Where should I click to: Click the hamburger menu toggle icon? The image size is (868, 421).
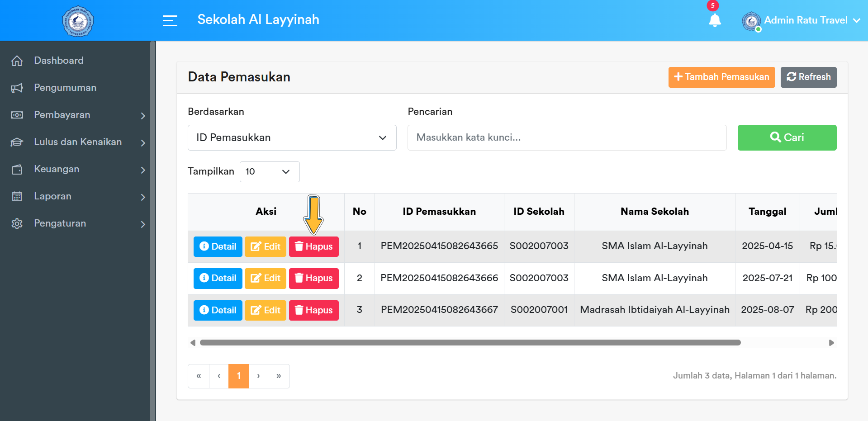170,20
